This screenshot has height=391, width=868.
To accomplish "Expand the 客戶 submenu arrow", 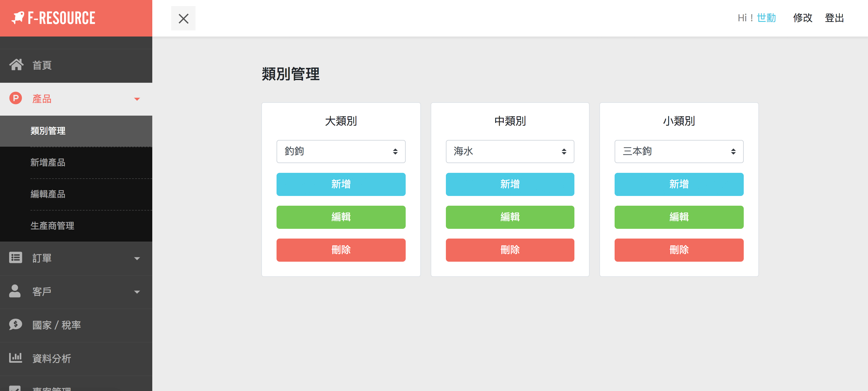I will pos(137,292).
